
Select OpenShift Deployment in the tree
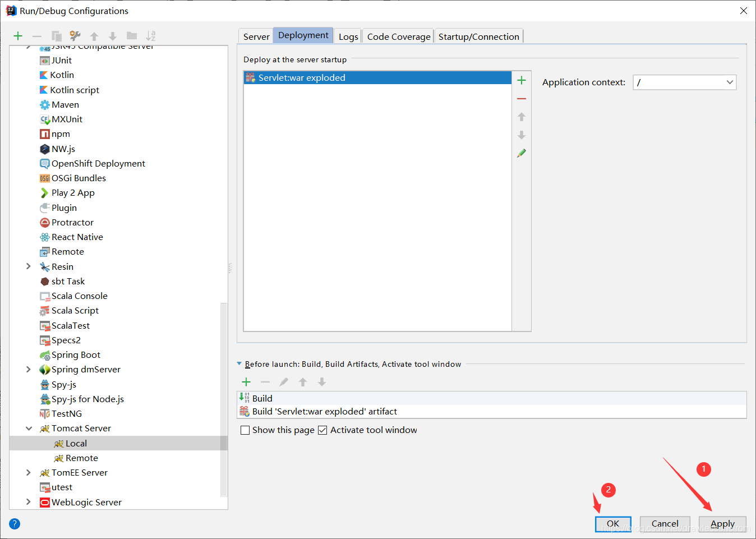98,163
